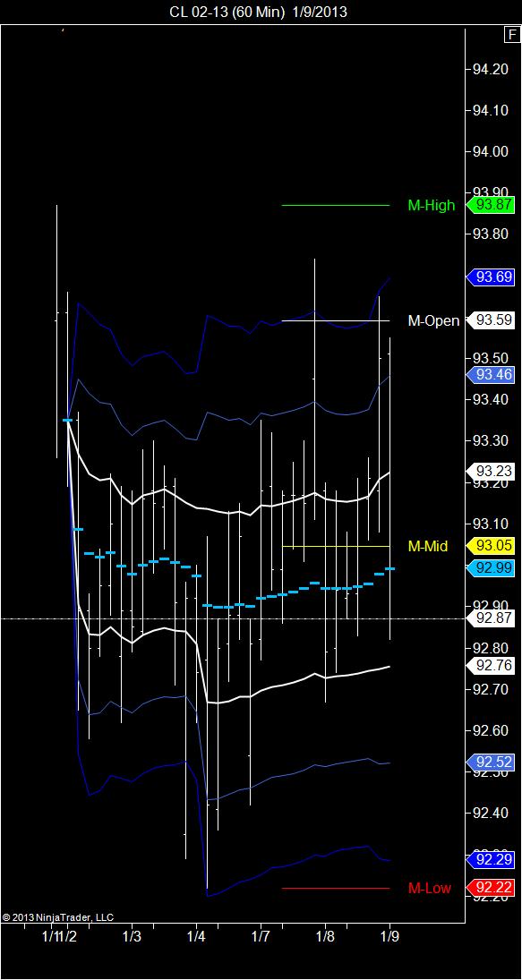The height and width of the screenshot is (980, 522).
Task: Click the 92.87 crosshair price marker
Action: 491,618
